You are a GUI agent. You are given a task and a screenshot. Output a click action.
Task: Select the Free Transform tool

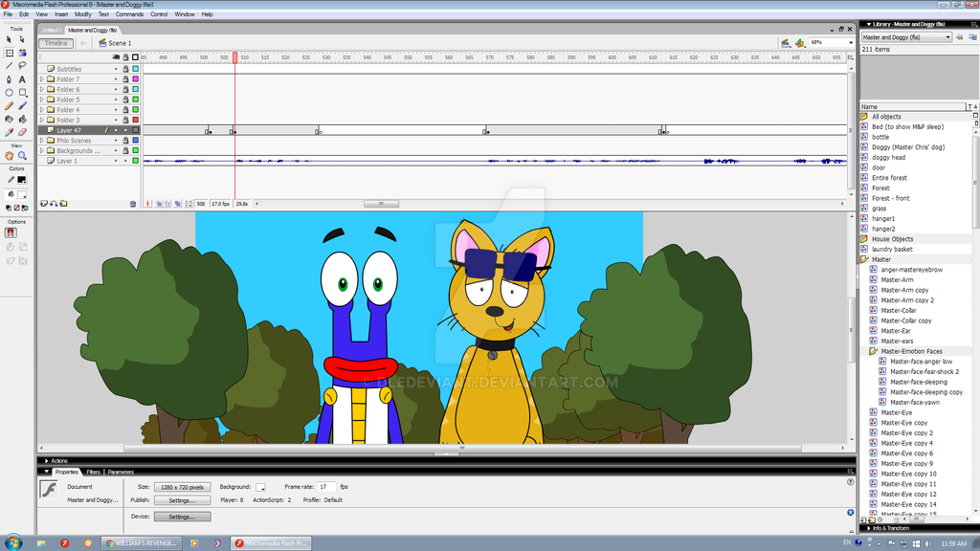coord(9,54)
